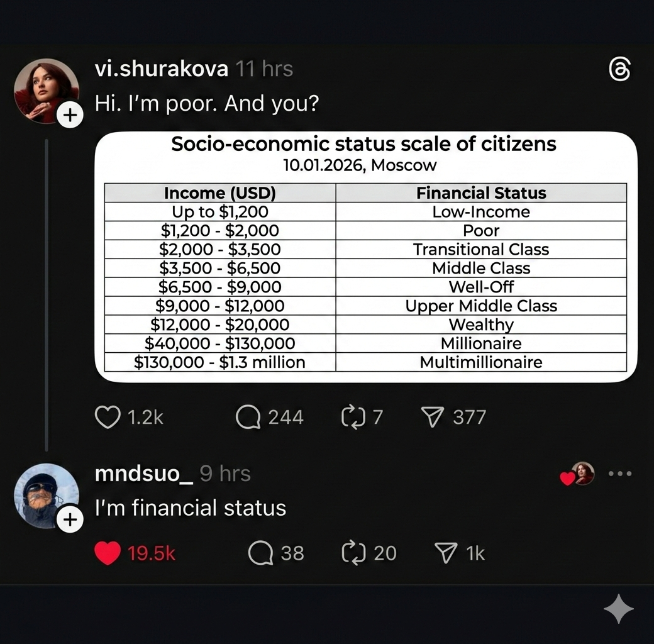Repost vi.shurakova's post
The width and height of the screenshot is (654, 644).
tap(353, 417)
